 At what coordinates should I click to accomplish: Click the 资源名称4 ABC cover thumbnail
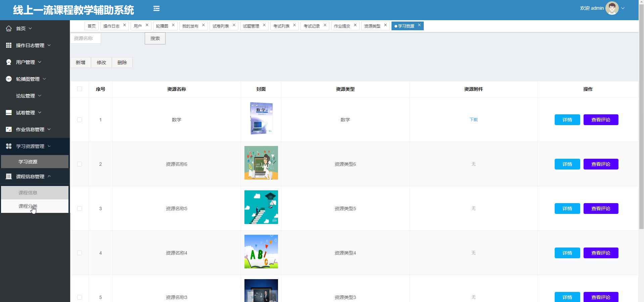click(x=261, y=252)
